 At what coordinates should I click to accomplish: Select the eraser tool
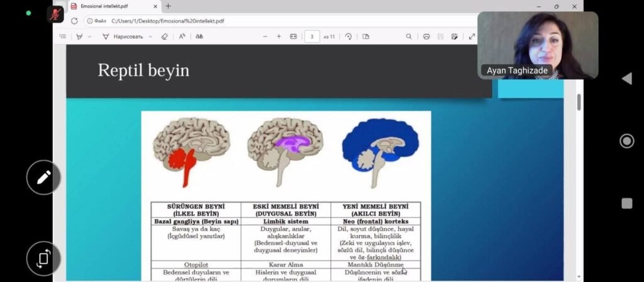165,36
